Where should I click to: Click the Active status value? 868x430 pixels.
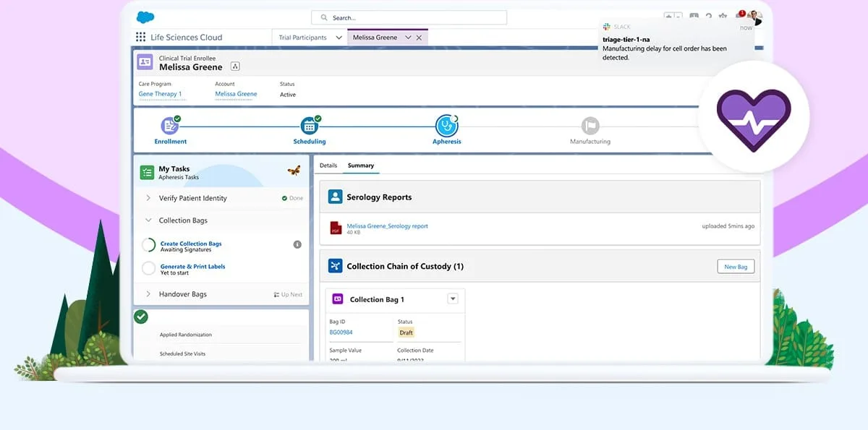[288, 95]
